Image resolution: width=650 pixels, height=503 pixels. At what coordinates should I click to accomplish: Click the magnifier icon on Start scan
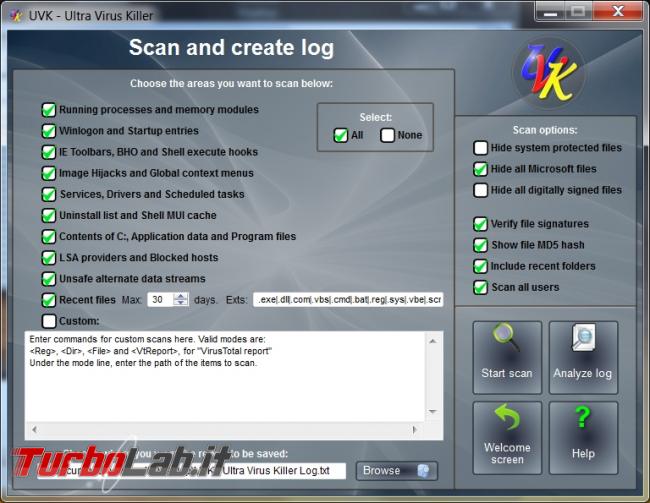click(x=506, y=337)
